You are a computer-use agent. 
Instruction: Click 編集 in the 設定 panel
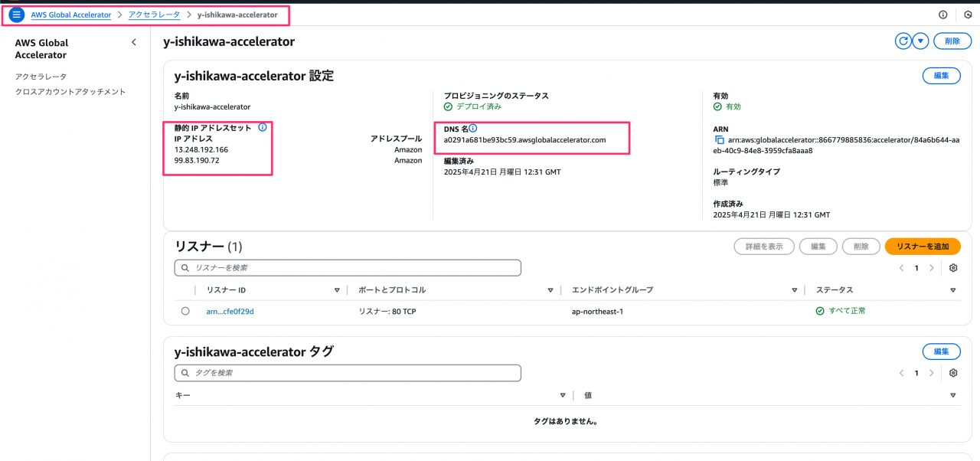(x=941, y=76)
